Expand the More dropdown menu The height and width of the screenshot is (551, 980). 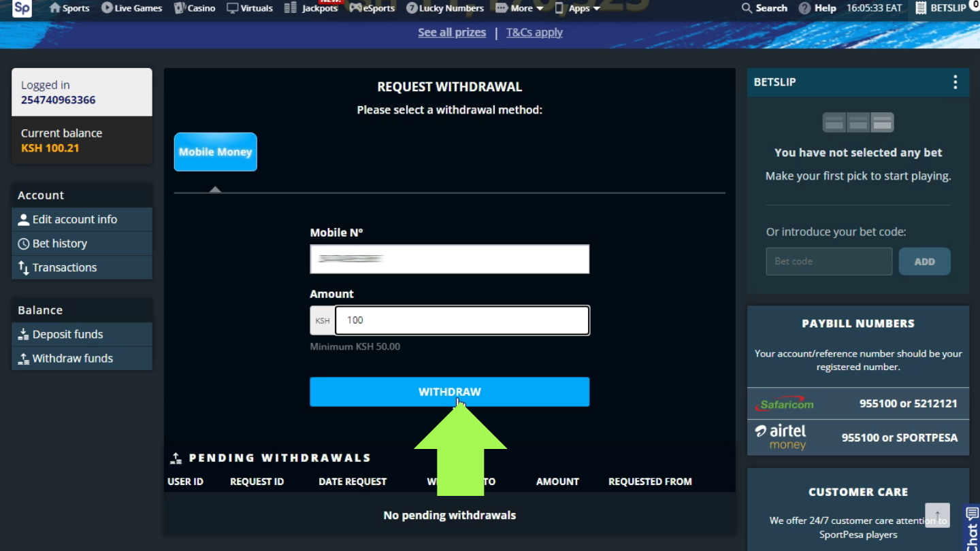[x=519, y=8]
